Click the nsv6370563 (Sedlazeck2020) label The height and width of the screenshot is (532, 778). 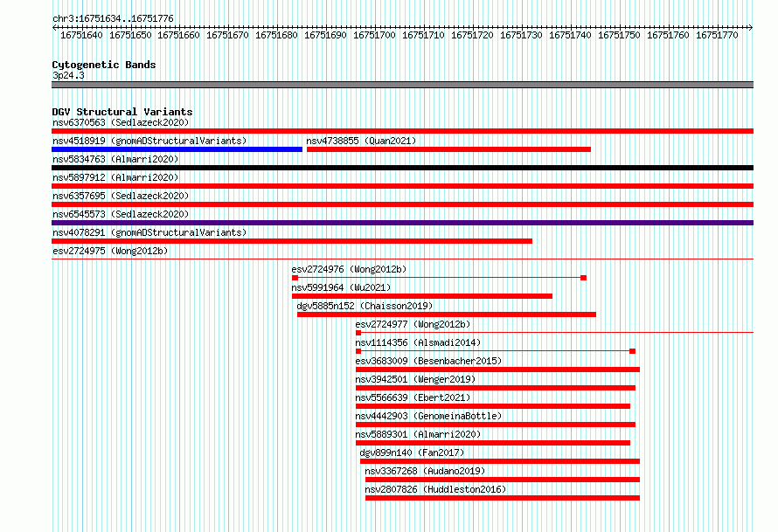click(x=121, y=122)
